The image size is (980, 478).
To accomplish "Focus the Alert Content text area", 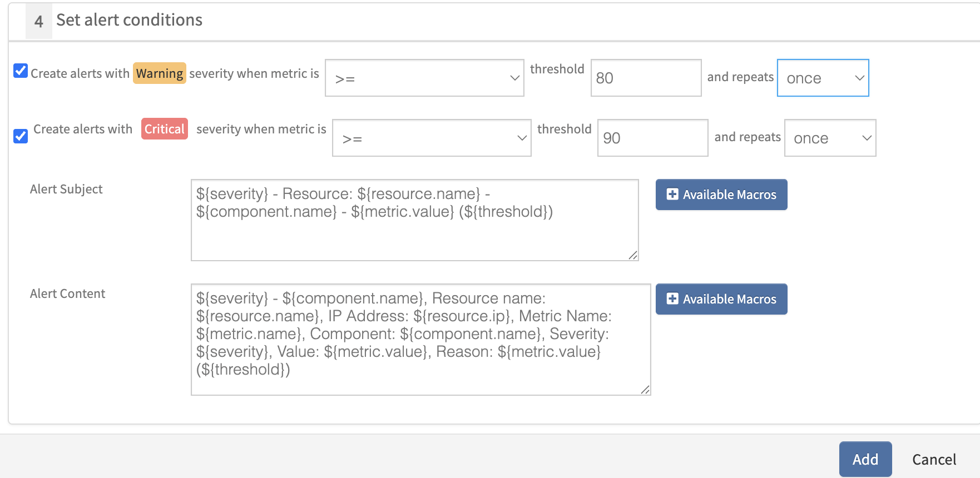I will pyautogui.click(x=420, y=339).
